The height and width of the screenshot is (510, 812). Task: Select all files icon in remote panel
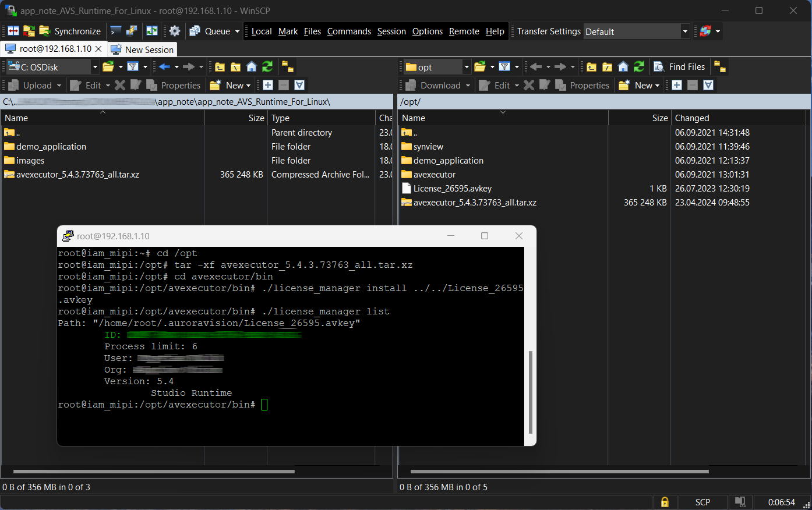pyautogui.click(x=677, y=86)
